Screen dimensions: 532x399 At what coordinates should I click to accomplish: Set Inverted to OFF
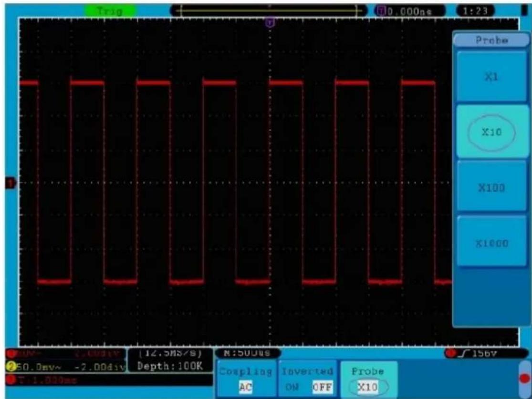[x=322, y=387]
